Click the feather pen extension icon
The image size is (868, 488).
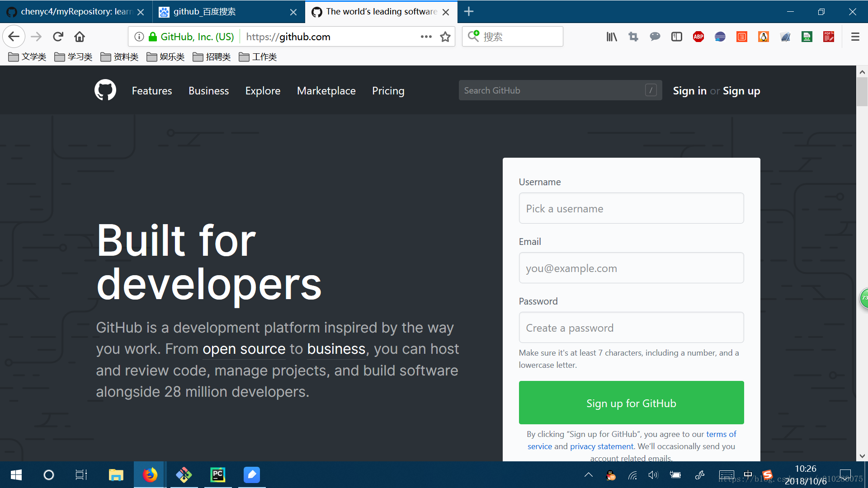coord(785,37)
